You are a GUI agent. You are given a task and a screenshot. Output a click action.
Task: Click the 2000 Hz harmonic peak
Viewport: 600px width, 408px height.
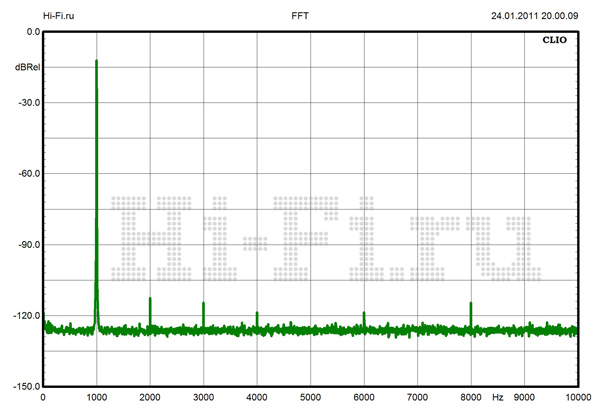click(150, 300)
